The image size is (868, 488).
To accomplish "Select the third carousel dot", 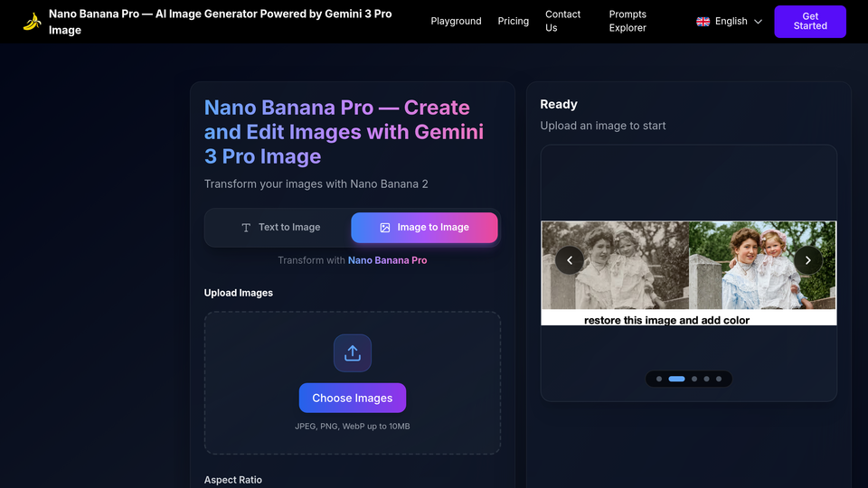I will coord(694,379).
